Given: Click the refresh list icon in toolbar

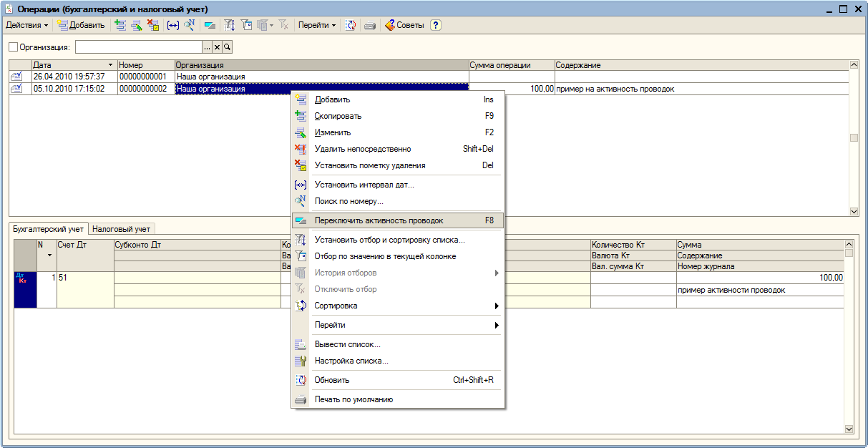Looking at the screenshot, I should pos(351,25).
